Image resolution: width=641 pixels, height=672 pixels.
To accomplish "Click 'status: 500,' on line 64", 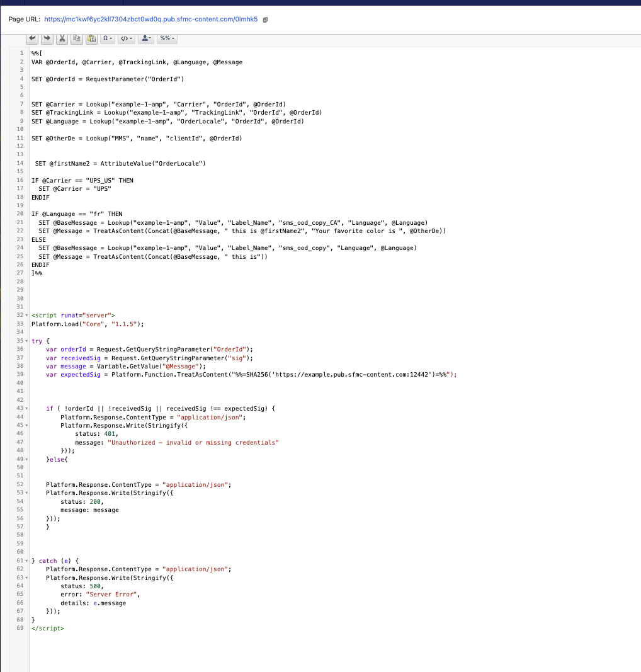I will pyautogui.click(x=82, y=586).
